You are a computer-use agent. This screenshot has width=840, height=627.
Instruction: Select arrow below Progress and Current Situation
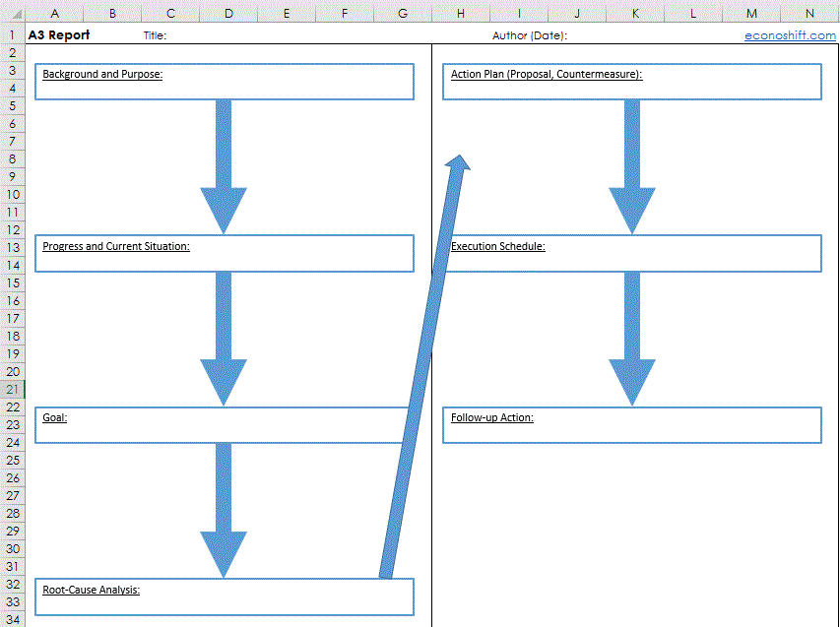224,339
